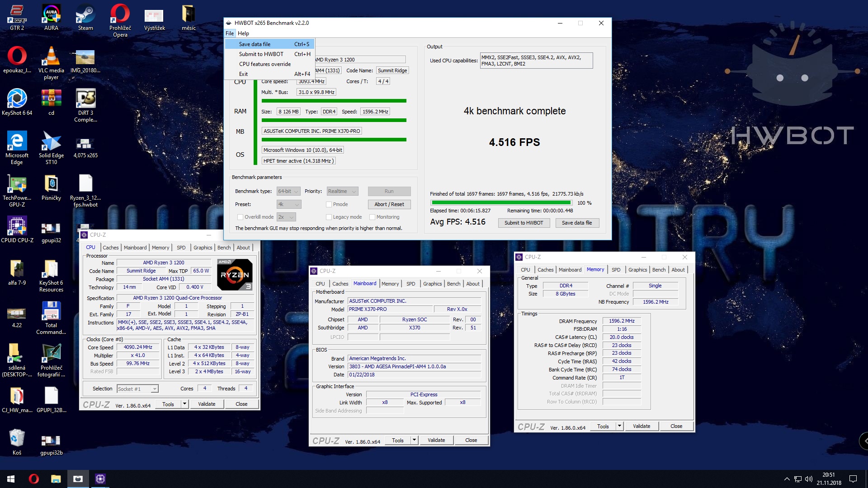The height and width of the screenshot is (488, 868).
Task: Open Prohlížeč Opera desktop shortcut
Action: click(x=120, y=21)
